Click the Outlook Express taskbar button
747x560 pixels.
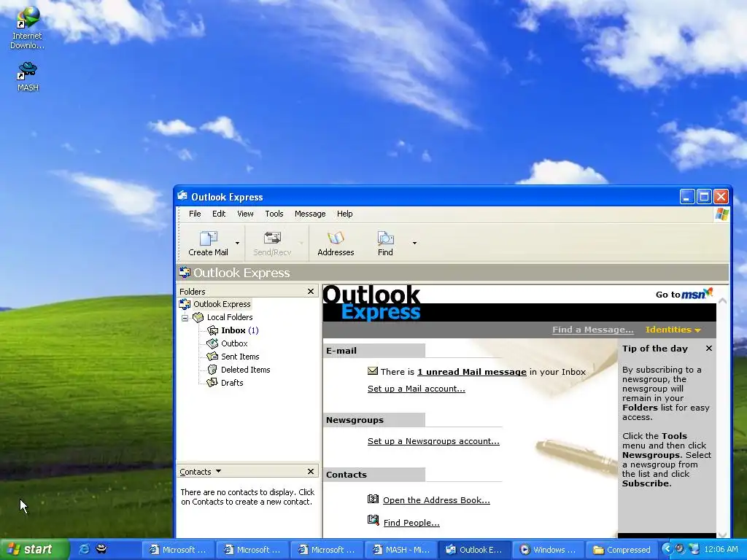pyautogui.click(x=474, y=550)
